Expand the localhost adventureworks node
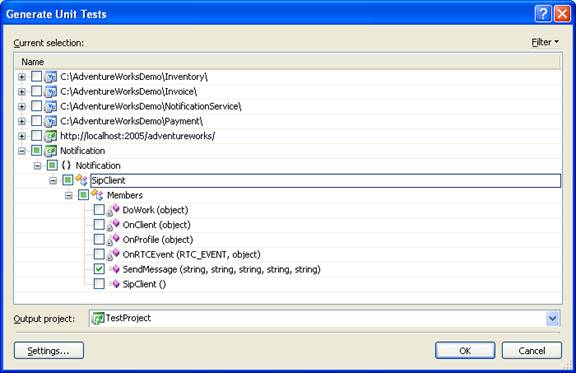576x373 pixels. coord(22,136)
